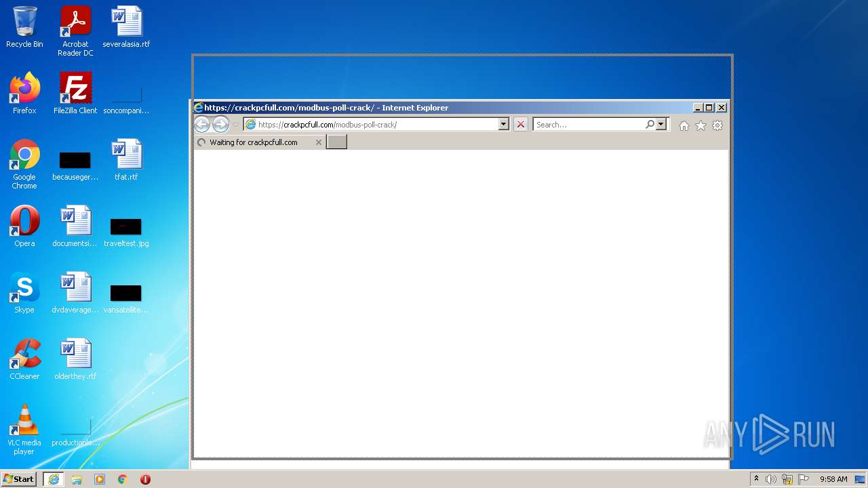Launch Firefox from desktop
This screenshot has width=868, height=488.
[24, 94]
